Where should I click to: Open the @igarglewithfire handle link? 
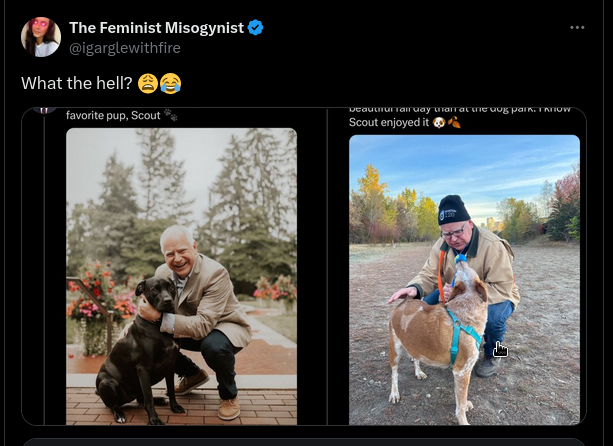coord(125,47)
